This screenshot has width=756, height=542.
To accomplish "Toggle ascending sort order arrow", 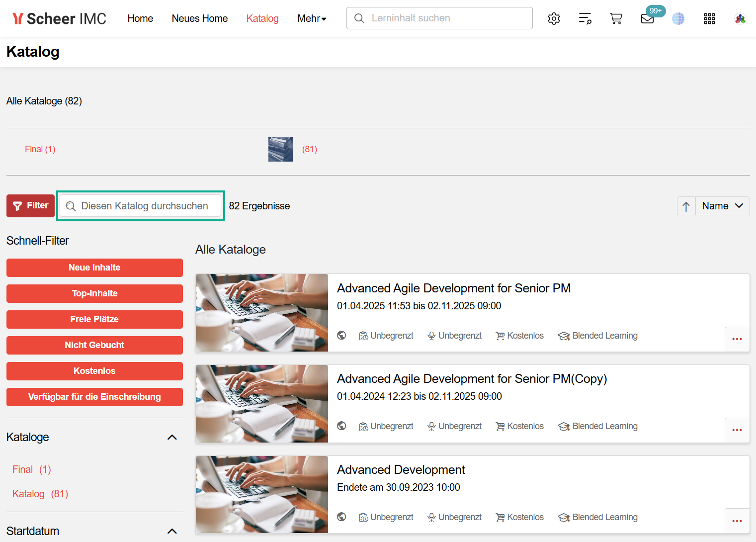I will pyautogui.click(x=686, y=206).
